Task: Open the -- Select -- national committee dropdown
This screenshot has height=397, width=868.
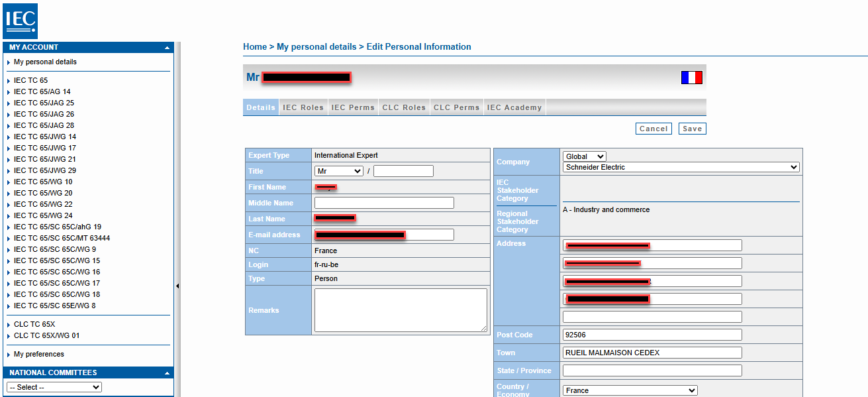Action: [53, 386]
